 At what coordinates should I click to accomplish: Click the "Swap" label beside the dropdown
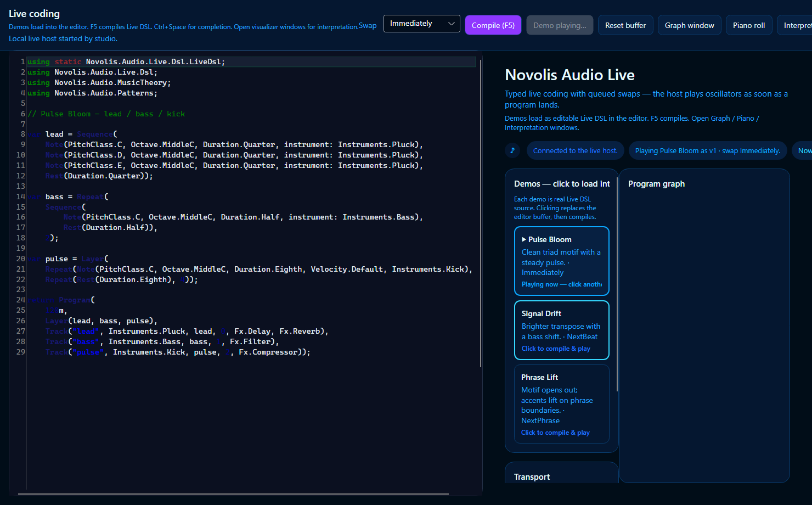pyautogui.click(x=368, y=26)
